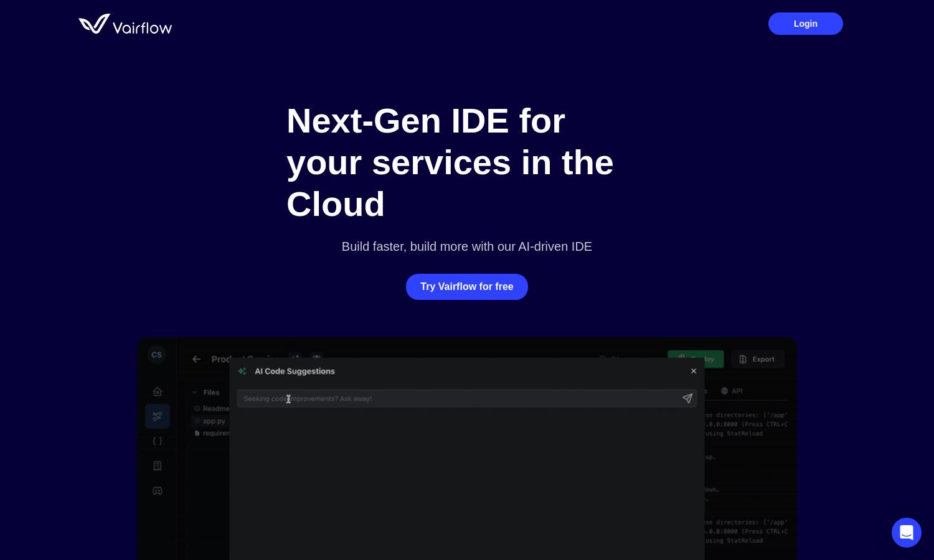Click the 'Next-Gen IDE for your services' heading
This screenshot has height=560, width=934.
tap(450, 162)
